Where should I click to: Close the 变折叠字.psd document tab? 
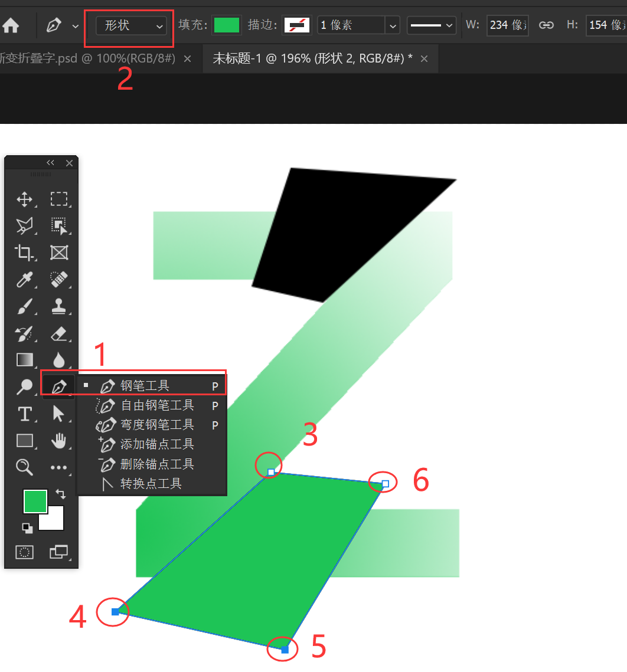187,59
